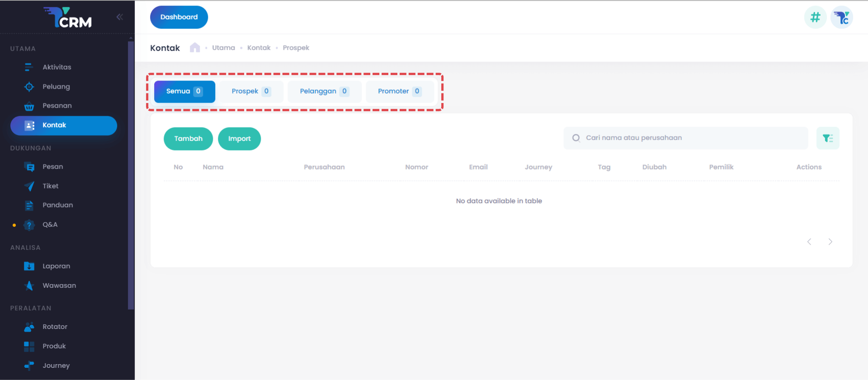Screen dimensions: 868x380
Task: Open the Peluang target icon
Action: point(29,87)
